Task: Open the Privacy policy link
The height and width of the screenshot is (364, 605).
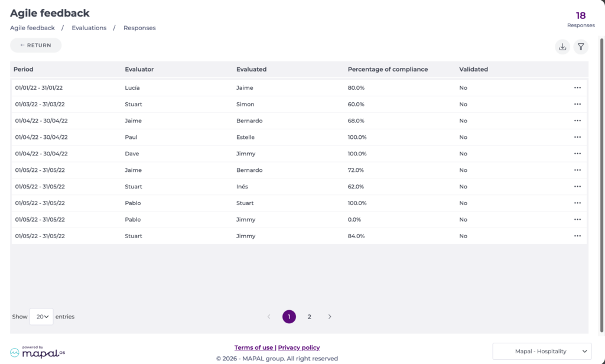Action: pos(299,347)
